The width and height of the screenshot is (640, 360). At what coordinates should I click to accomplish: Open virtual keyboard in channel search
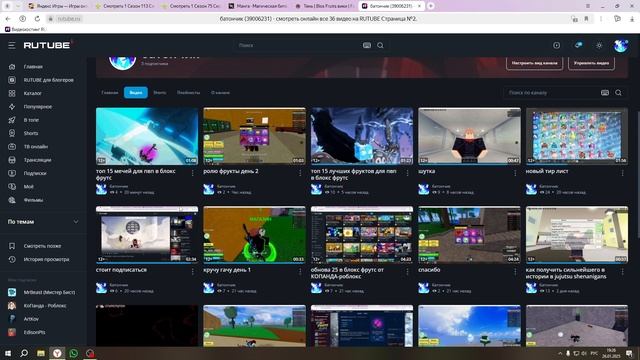[605, 93]
